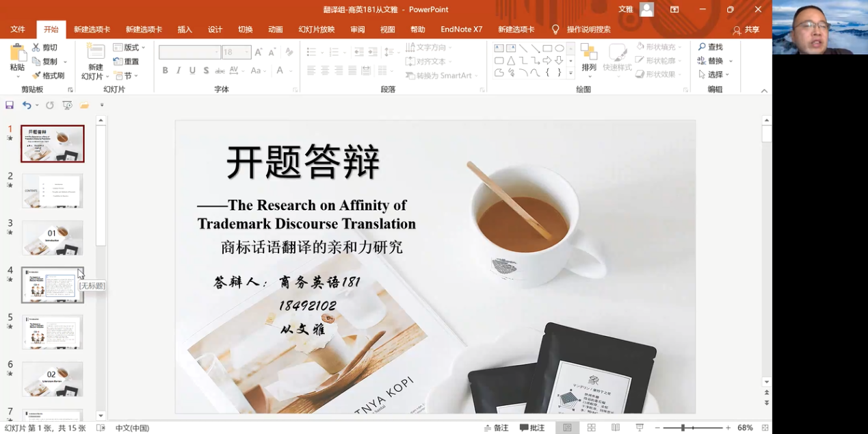The height and width of the screenshot is (434, 868).
Task: Open the File (文件) menu
Action: coord(18,29)
